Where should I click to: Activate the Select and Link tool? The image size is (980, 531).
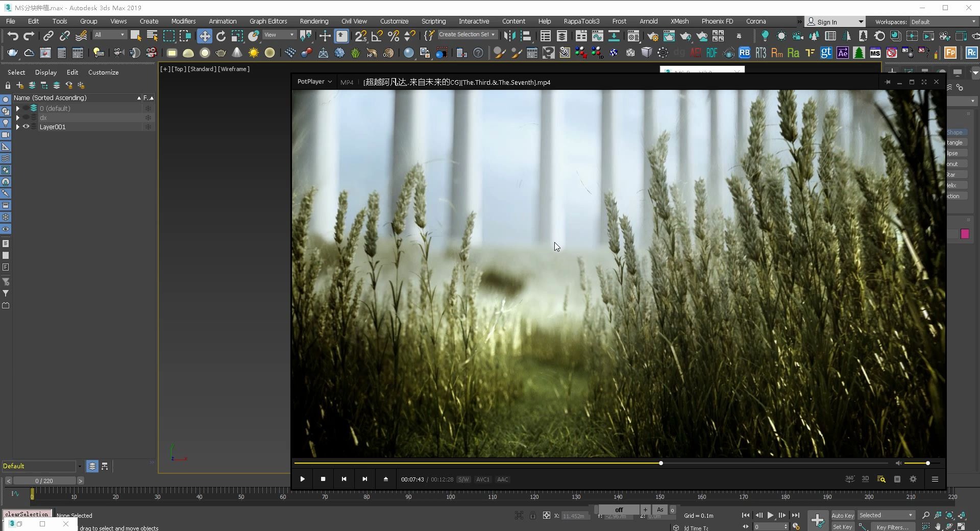click(48, 36)
